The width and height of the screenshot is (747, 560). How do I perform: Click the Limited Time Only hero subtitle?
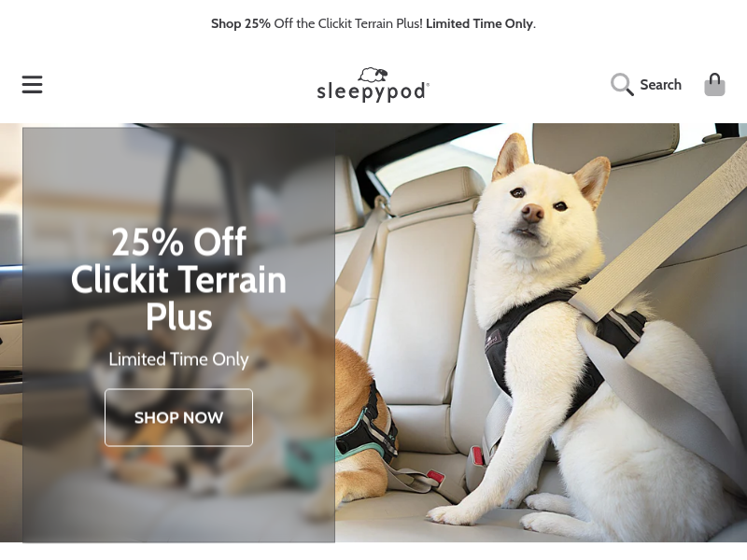tap(178, 359)
